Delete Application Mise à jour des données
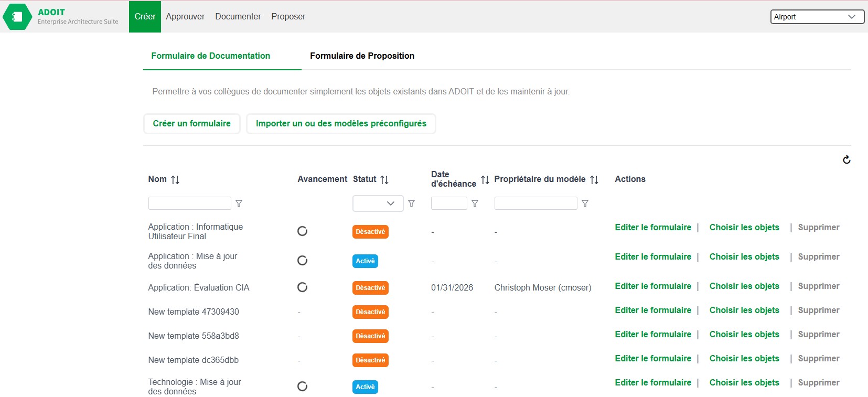 click(x=819, y=257)
